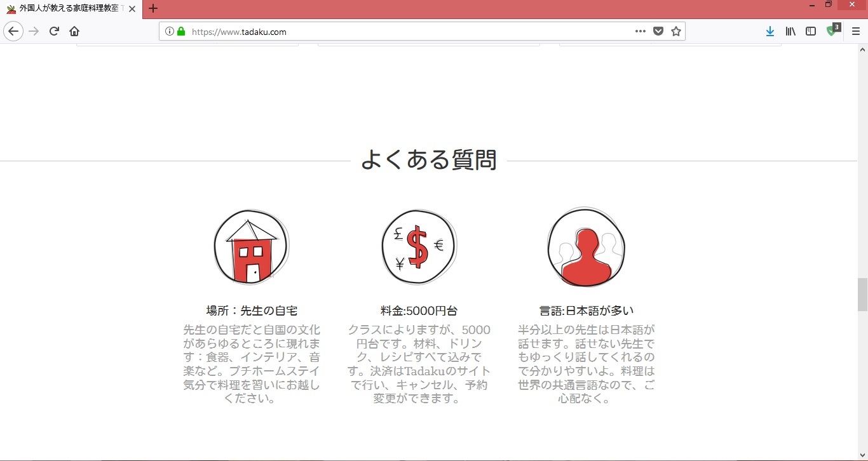
Task: Reload the page with the refresh icon
Action: pyautogui.click(x=54, y=31)
